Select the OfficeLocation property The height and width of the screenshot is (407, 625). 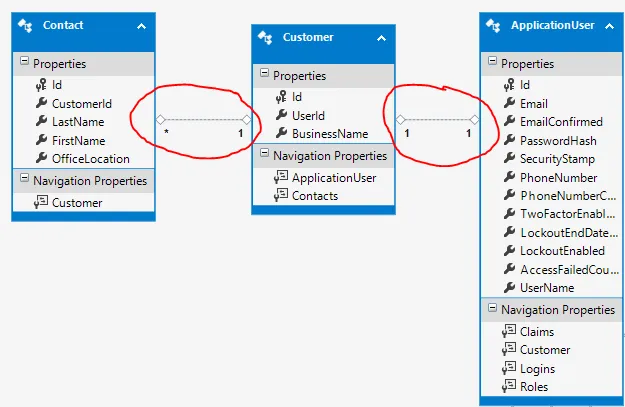point(91,158)
